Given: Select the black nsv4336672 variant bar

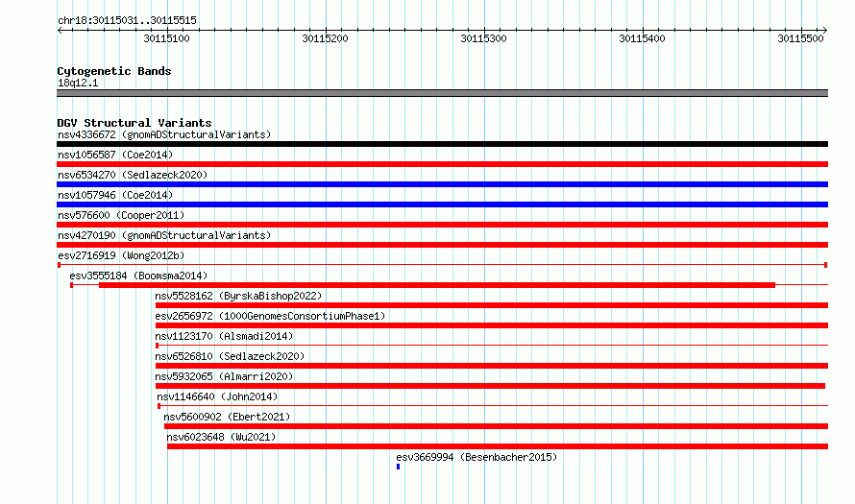Looking at the screenshot, I should tap(442, 144).
